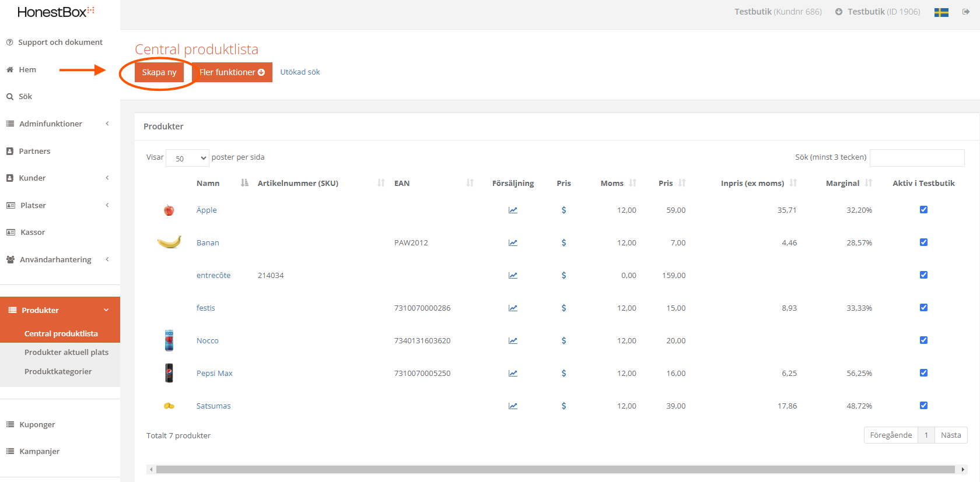Open sales chart icon for Äpple
Image resolution: width=980 pixels, height=482 pixels.
[x=513, y=210]
